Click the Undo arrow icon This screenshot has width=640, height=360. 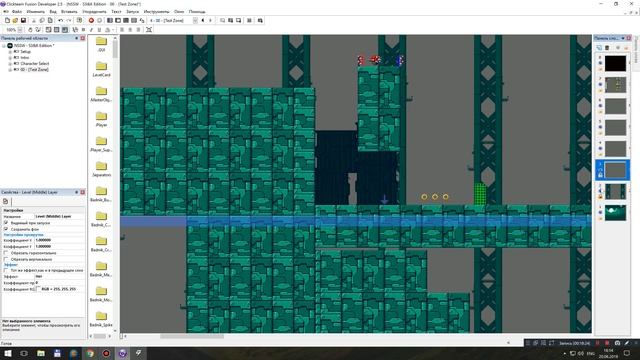(60, 20)
